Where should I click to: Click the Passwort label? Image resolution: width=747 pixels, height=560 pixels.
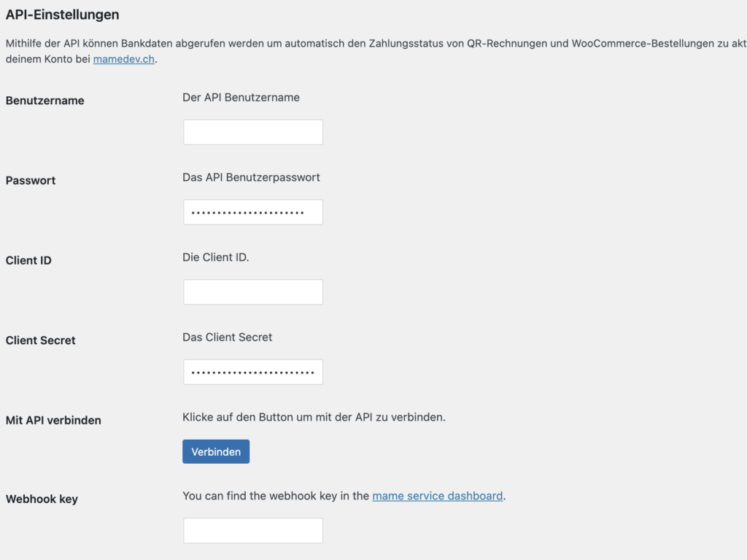30,180
